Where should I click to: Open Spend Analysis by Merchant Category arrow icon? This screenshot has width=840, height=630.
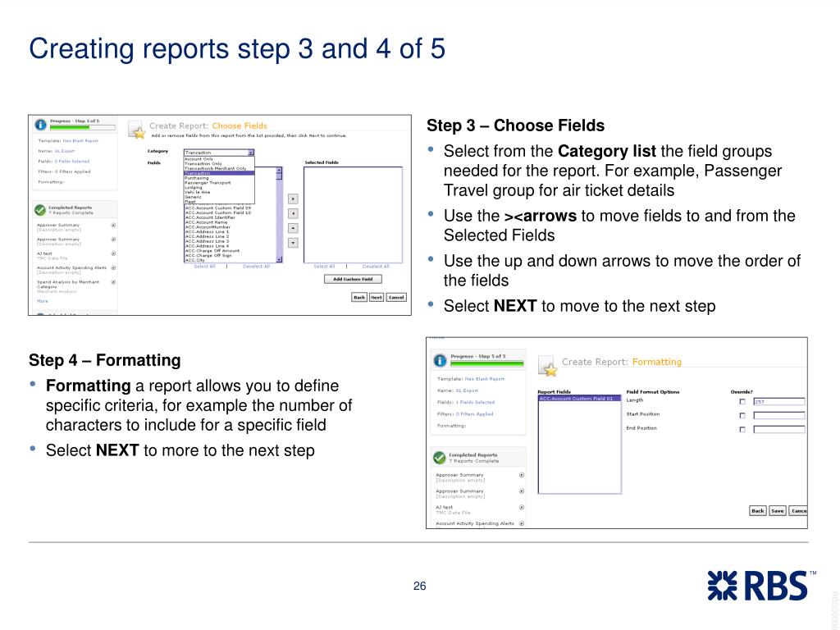113,282
